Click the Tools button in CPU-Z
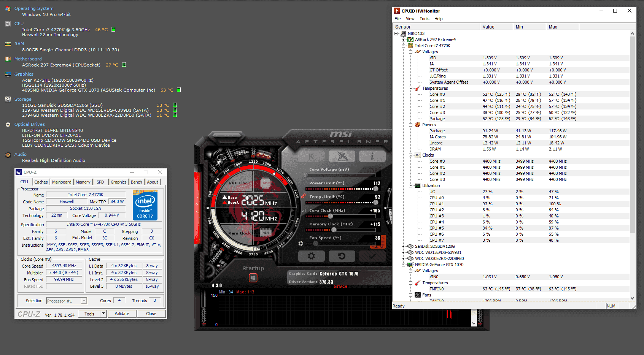The image size is (644, 355). point(89,314)
